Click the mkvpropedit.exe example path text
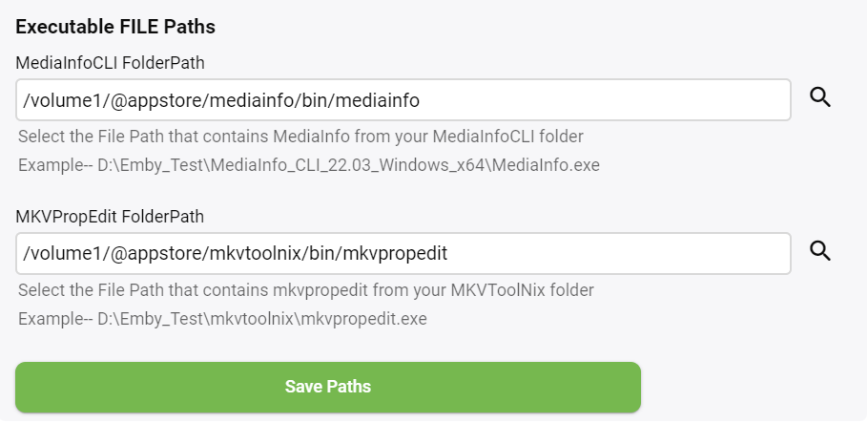 click(x=221, y=318)
